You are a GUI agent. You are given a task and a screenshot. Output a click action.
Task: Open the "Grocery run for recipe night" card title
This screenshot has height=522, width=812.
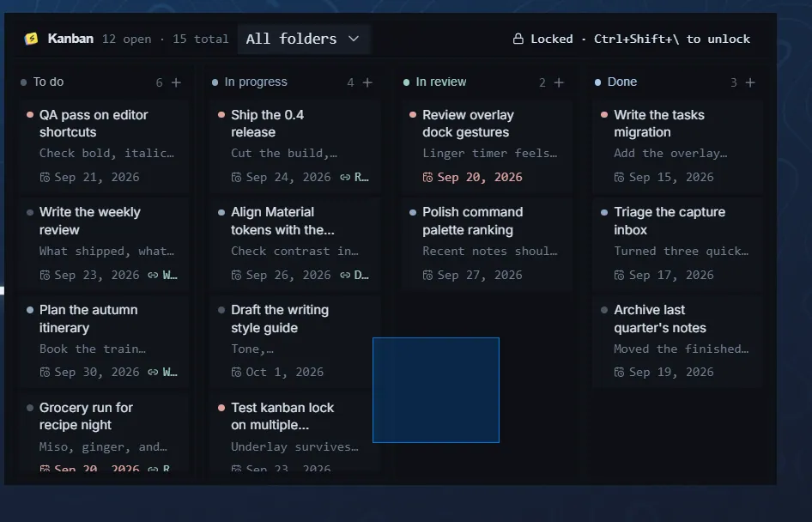(x=86, y=416)
